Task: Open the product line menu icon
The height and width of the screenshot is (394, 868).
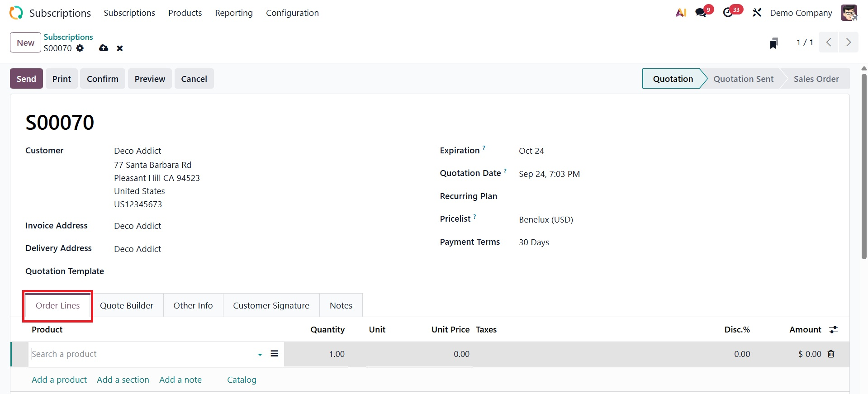Action: click(x=274, y=354)
